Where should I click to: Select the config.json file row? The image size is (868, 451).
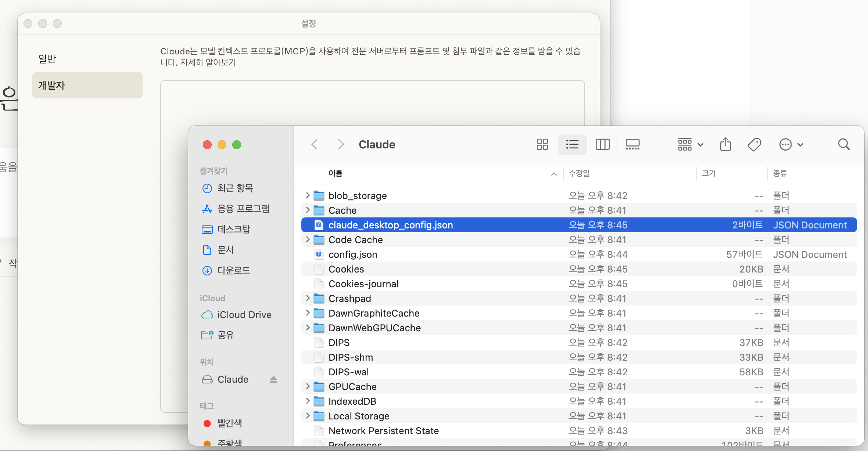pyautogui.click(x=353, y=254)
